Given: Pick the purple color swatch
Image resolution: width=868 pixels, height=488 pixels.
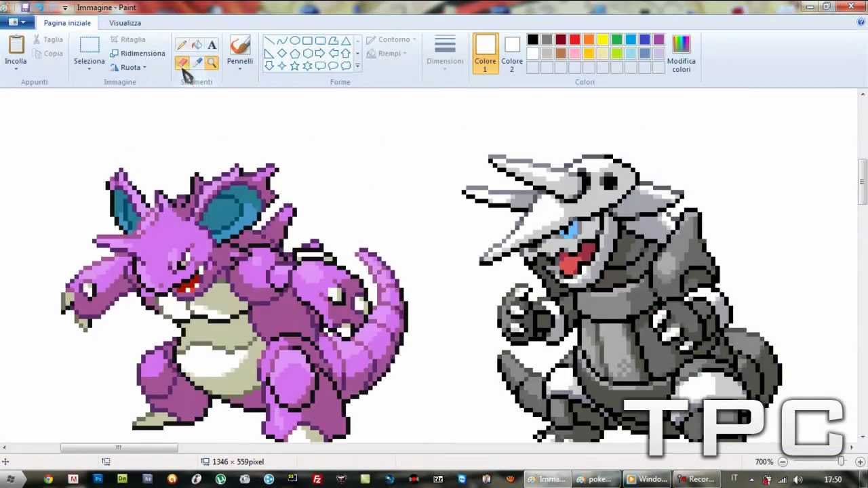Looking at the screenshot, I should (x=658, y=39).
